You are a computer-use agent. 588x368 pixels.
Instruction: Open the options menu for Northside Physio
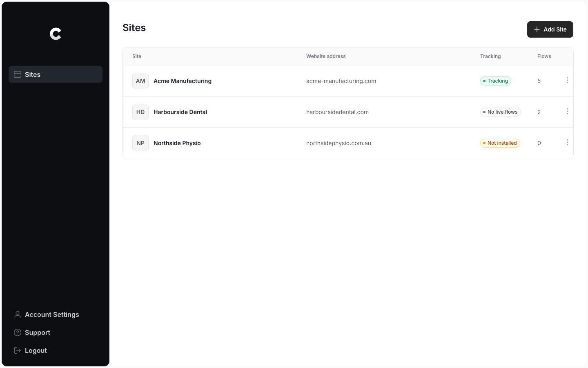pyautogui.click(x=567, y=142)
